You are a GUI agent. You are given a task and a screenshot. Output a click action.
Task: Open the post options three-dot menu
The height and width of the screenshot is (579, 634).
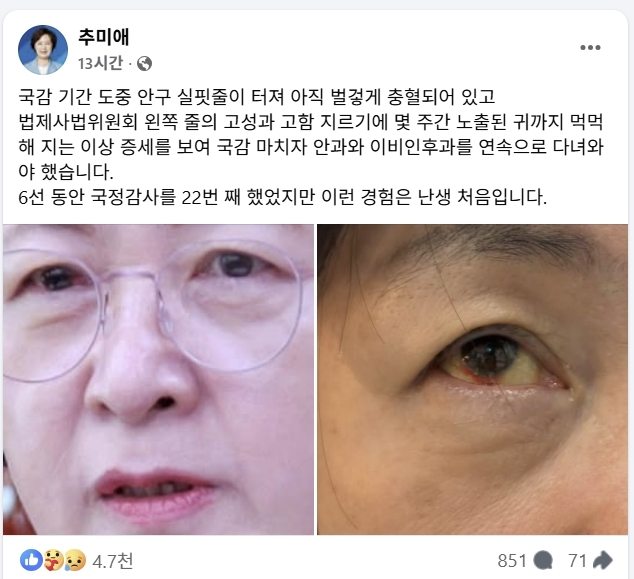pos(590,48)
